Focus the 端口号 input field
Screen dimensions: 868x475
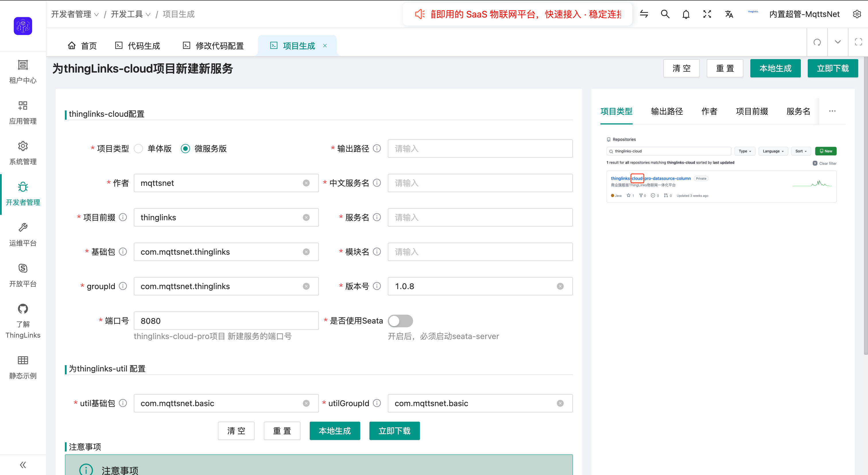click(x=226, y=321)
